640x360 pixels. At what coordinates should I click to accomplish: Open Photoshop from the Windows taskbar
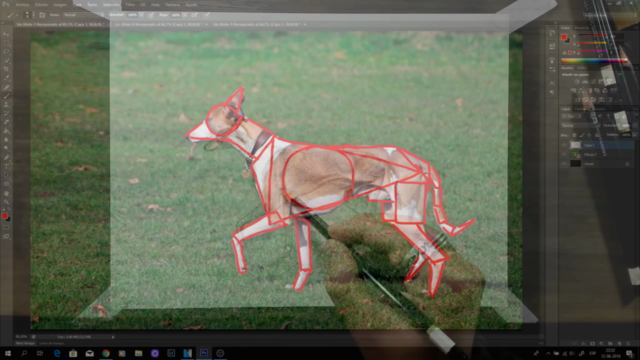point(204,353)
